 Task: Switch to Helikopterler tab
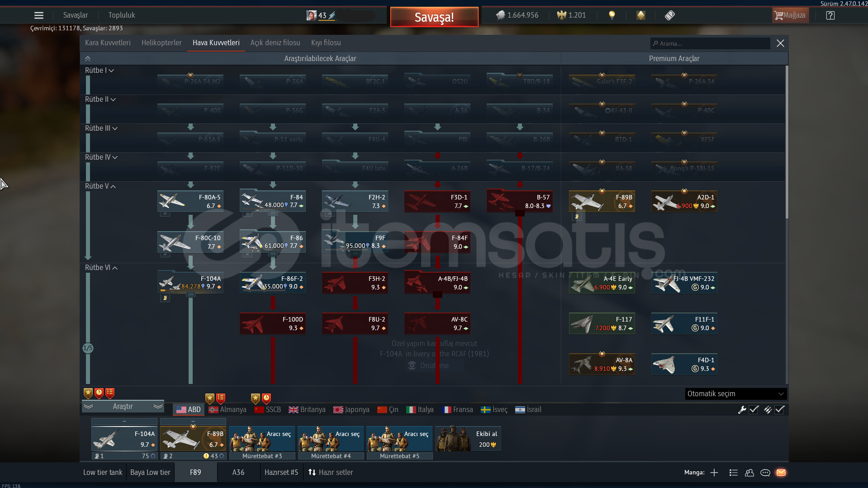tap(161, 43)
